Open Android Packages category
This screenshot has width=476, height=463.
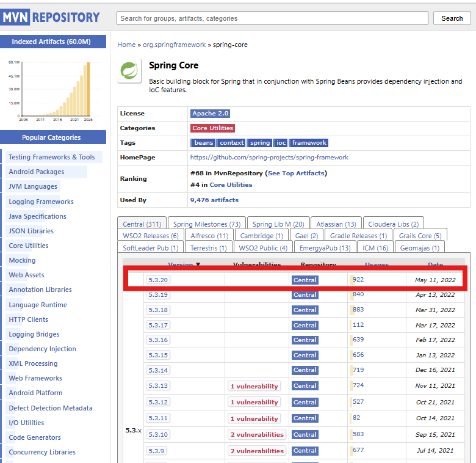click(37, 172)
